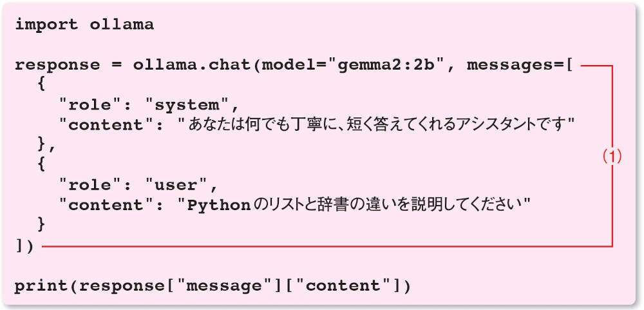
Task: Click the first opening curly brace
Action: point(40,85)
